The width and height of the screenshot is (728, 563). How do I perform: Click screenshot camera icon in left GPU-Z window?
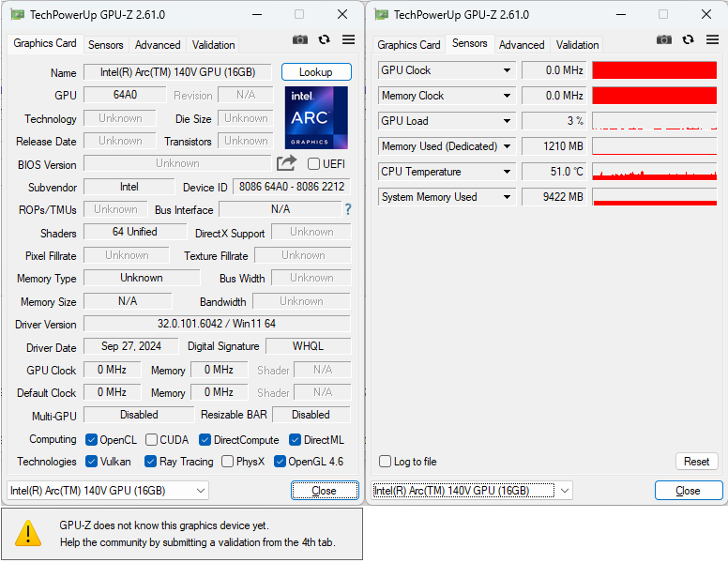[300, 40]
